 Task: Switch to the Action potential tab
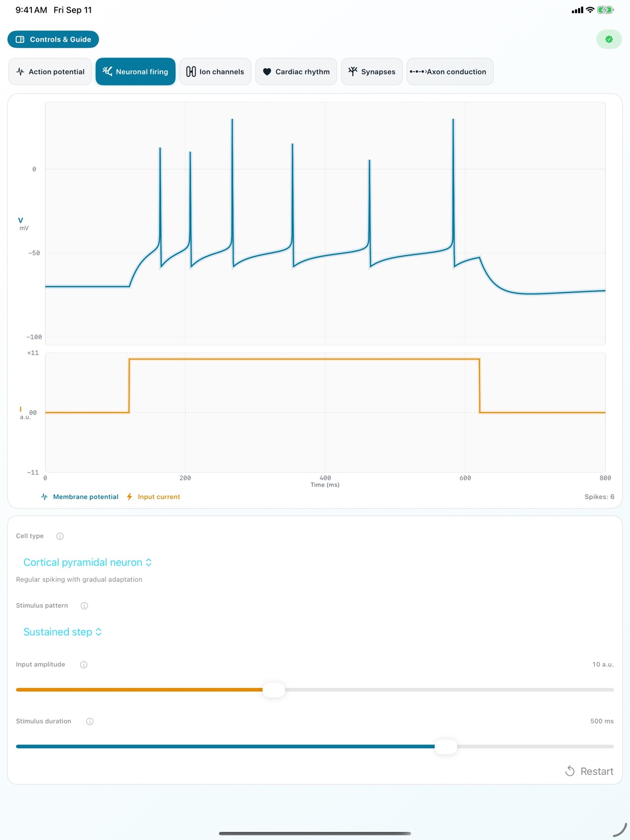(x=50, y=72)
